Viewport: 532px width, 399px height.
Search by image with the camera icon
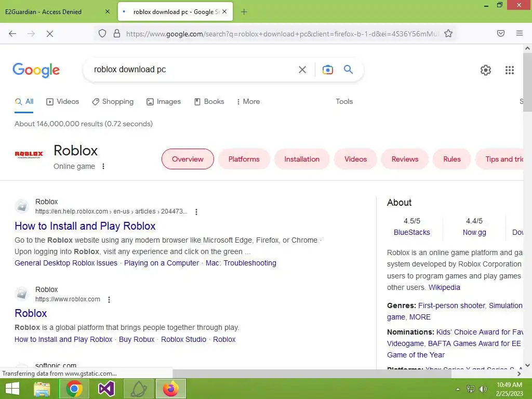click(327, 70)
